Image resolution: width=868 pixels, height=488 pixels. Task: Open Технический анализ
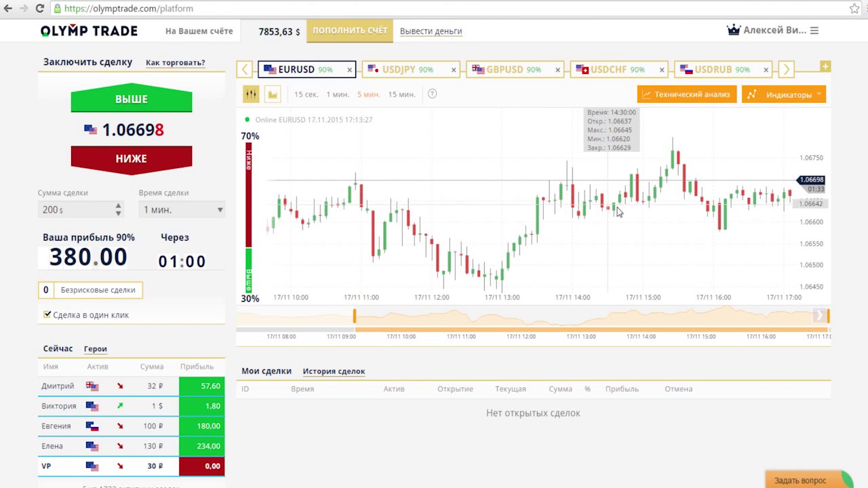coord(687,95)
